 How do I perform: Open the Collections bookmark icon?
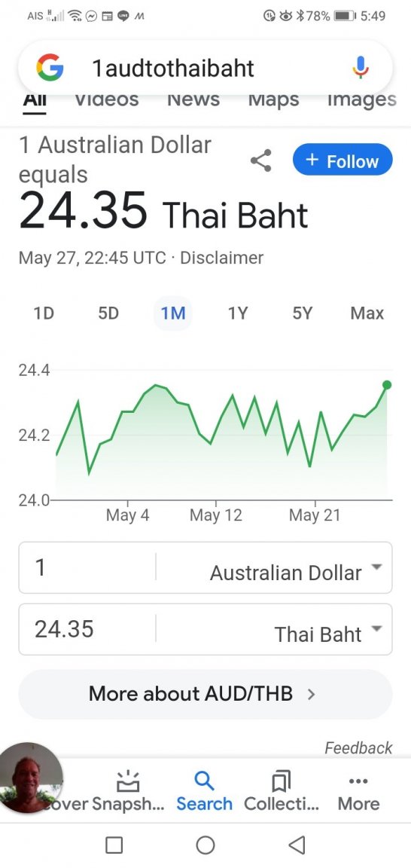pos(282,781)
